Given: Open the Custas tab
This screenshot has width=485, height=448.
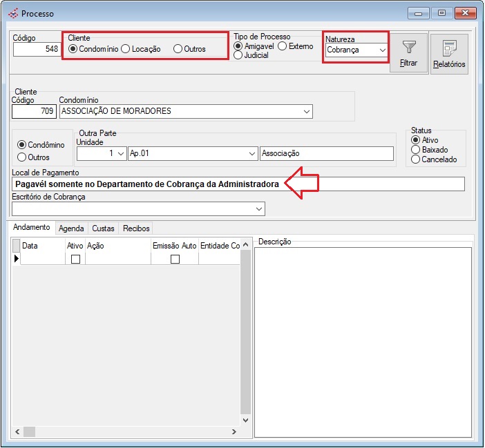Looking at the screenshot, I should (103, 228).
